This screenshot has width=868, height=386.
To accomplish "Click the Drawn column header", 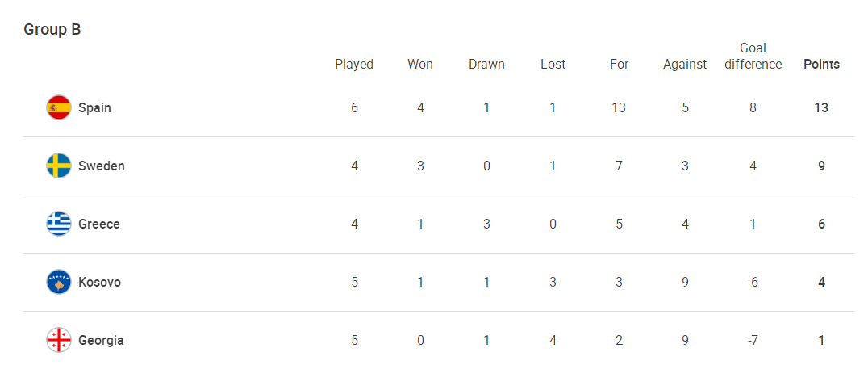I will 486,64.
